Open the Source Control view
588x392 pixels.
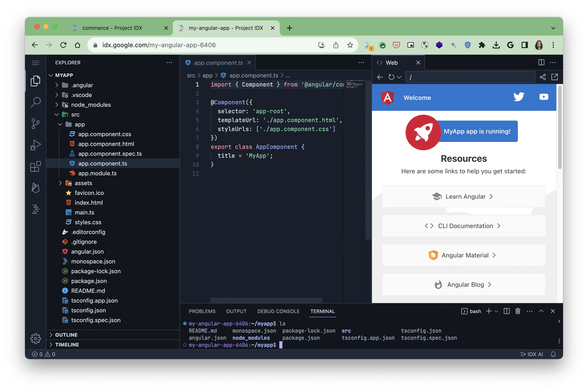[36, 123]
